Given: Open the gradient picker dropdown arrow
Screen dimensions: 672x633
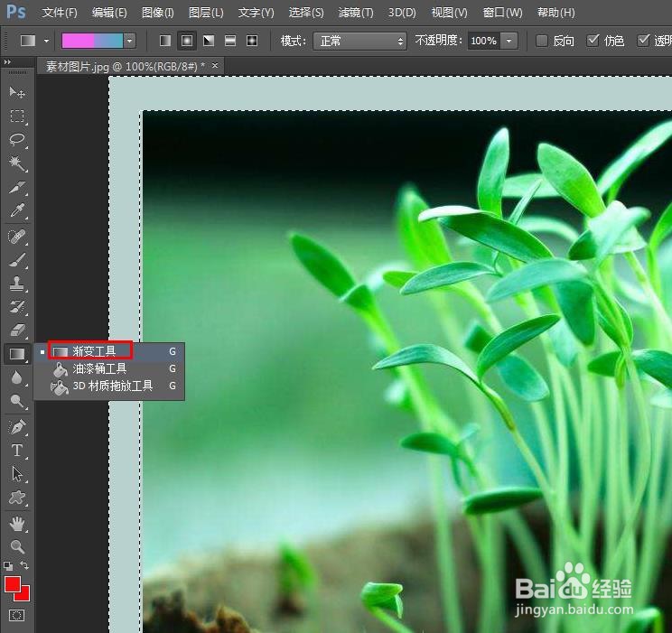Looking at the screenshot, I should 129,42.
